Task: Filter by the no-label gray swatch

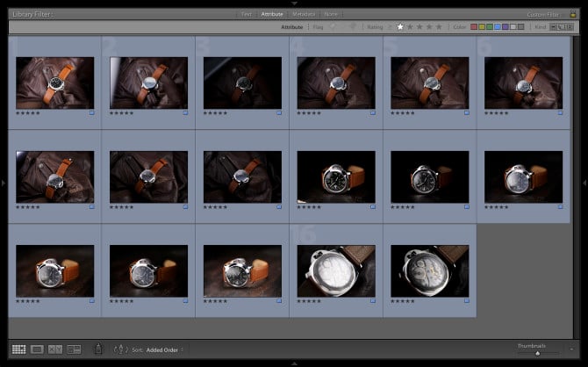Action: [x=521, y=26]
